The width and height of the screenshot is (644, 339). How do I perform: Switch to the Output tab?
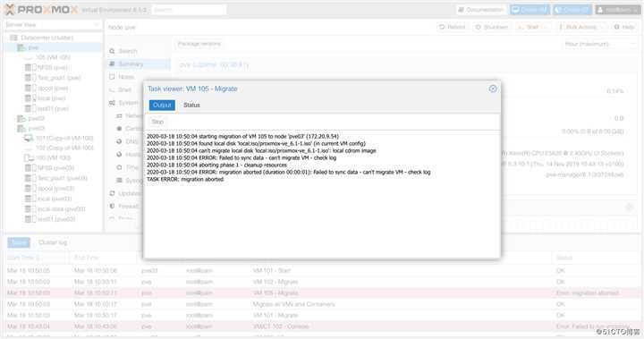pos(162,106)
